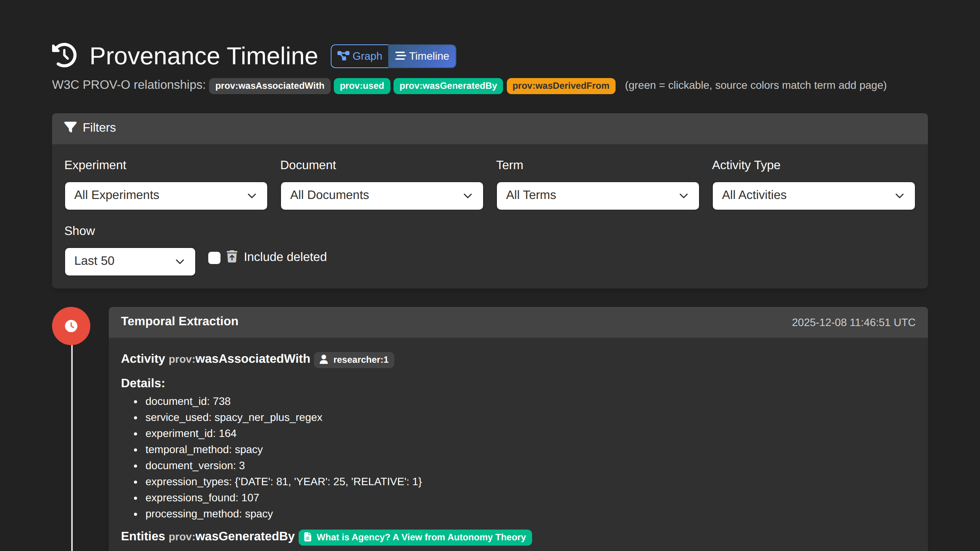The width and height of the screenshot is (980, 551).
Task: Click the red clock timeline marker
Action: click(x=71, y=326)
